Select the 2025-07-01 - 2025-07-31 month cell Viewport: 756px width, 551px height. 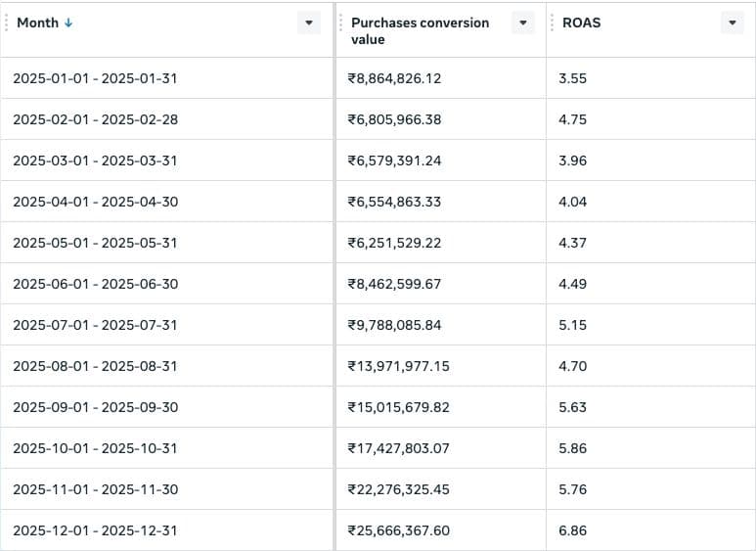[95, 325]
